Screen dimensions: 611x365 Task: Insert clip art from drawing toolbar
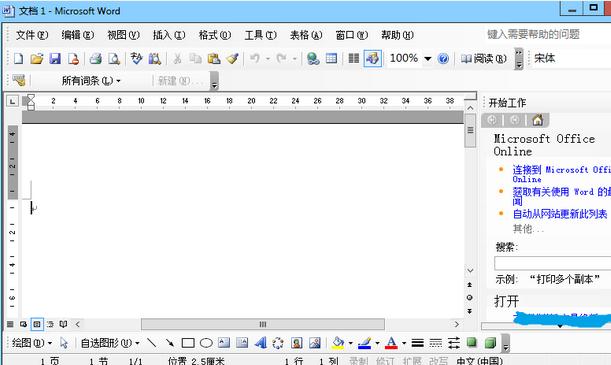tap(297, 343)
